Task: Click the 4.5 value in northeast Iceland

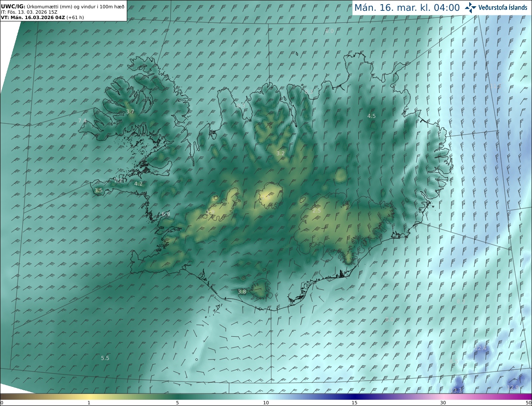Action: point(372,116)
